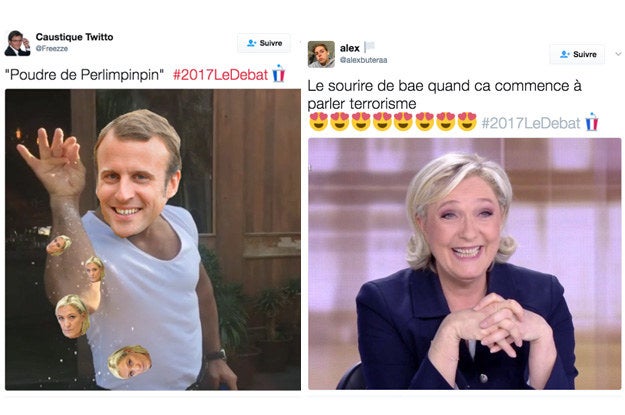Screen dimensions: 625x415
Task: Visit the @alexbuteraa handle link
Action: point(364,60)
